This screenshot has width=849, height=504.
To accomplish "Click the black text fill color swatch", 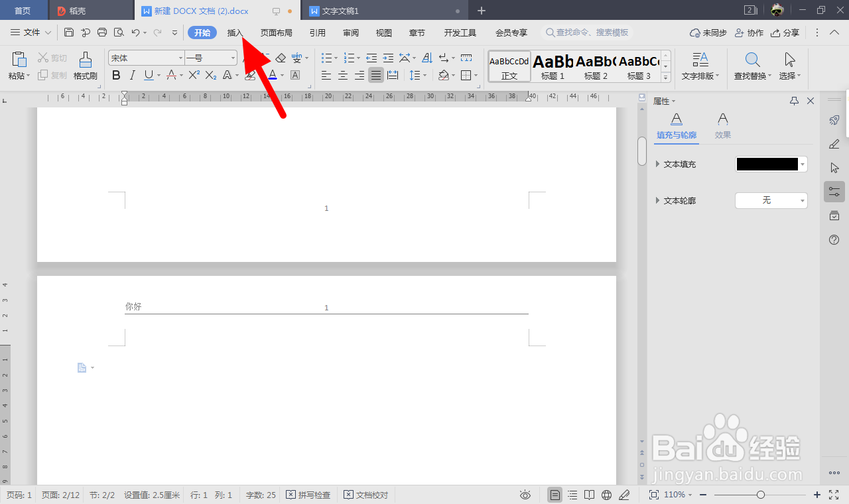I will 767,164.
